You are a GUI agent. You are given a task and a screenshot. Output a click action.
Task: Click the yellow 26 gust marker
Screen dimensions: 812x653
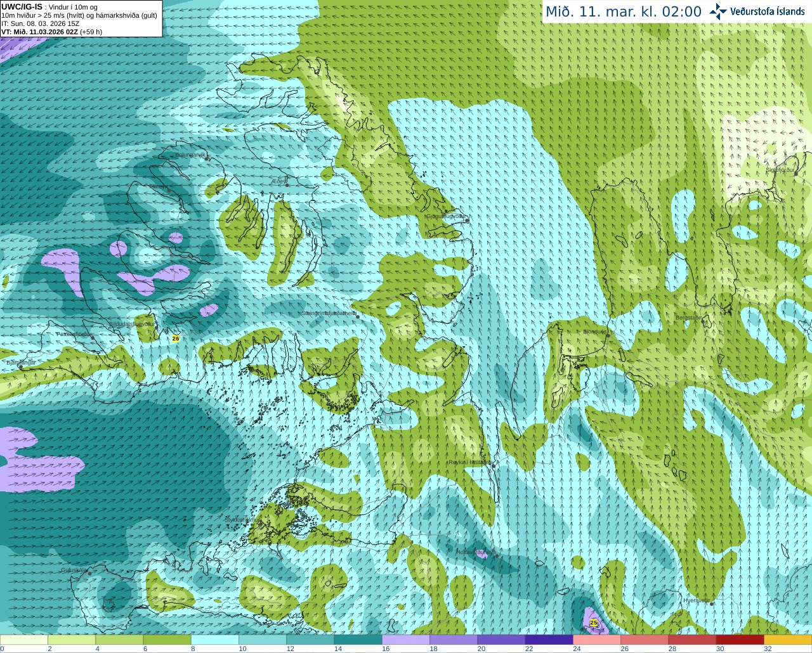tap(176, 339)
